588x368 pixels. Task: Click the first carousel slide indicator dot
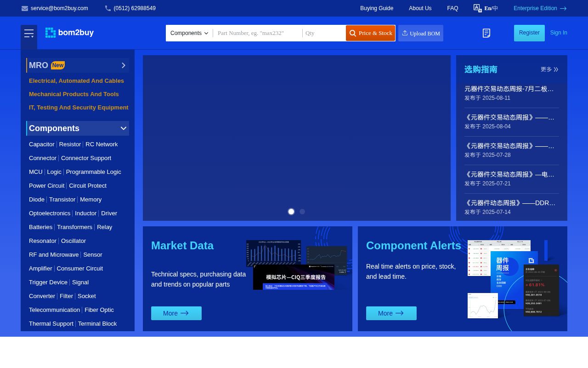[291, 212]
